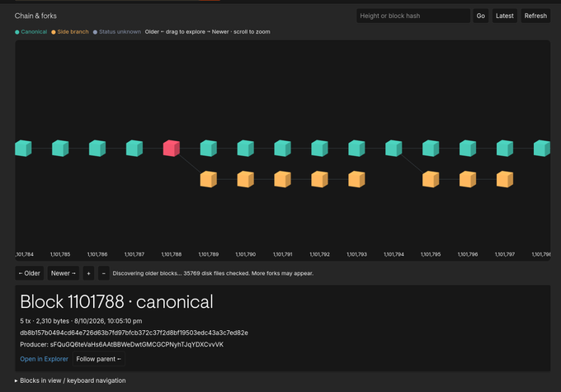
Task: Click the Producer address line
Action: coord(121,344)
